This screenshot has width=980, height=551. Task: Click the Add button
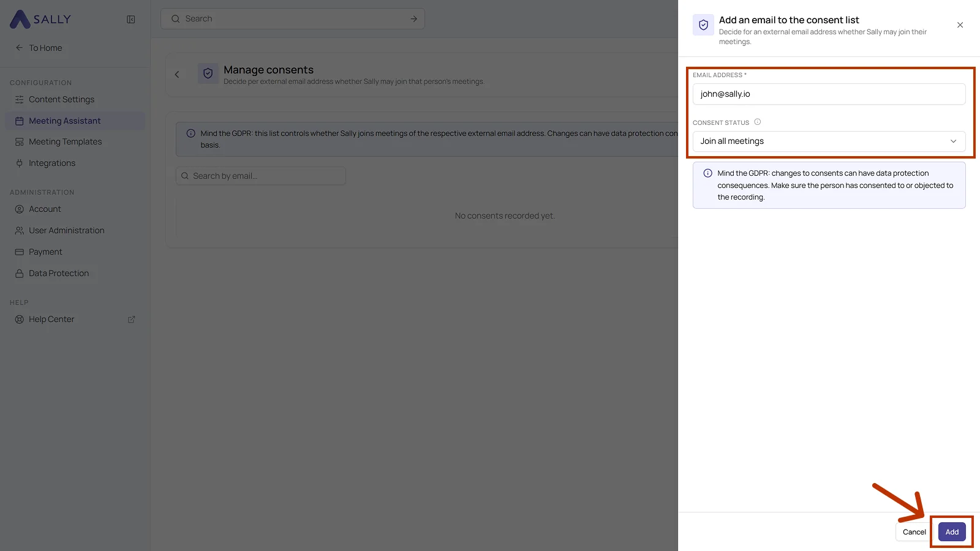click(952, 532)
